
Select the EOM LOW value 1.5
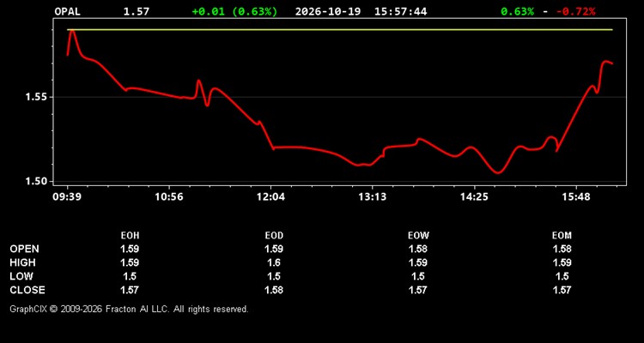(x=562, y=276)
